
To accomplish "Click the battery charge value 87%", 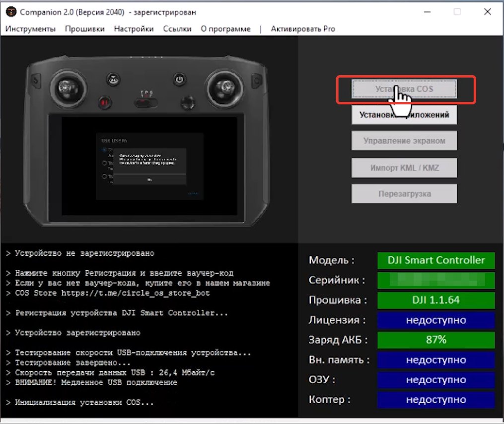I will 436,339.
